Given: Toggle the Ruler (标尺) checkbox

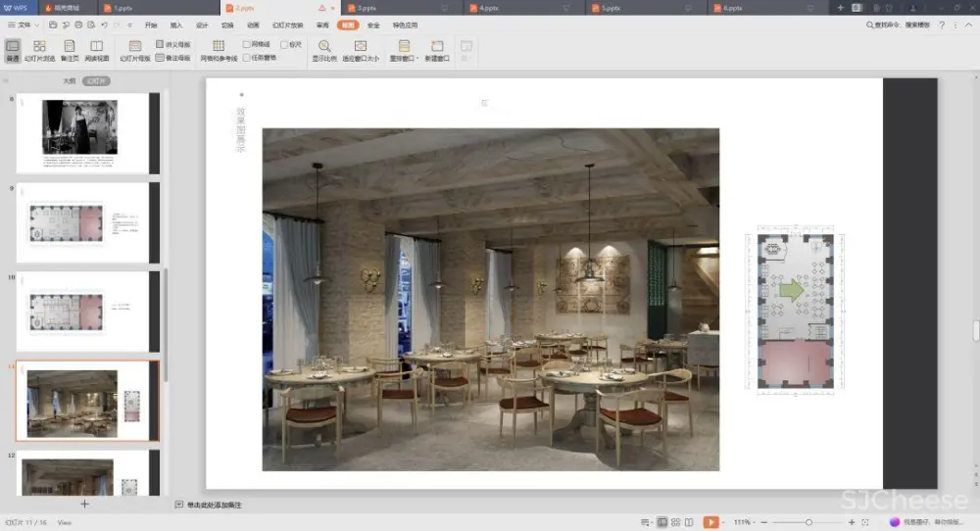Looking at the screenshot, I should [284, 45].
